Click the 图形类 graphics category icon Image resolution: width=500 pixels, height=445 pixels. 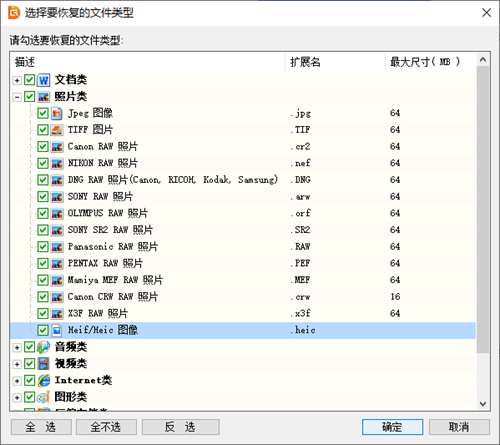point(43,397)
